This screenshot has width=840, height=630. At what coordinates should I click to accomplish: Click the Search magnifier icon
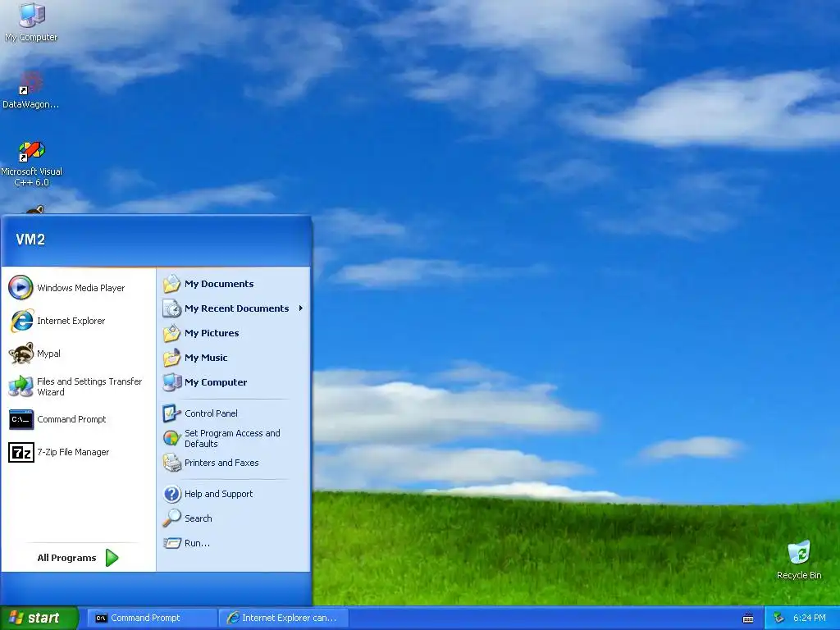coord(172,518)
